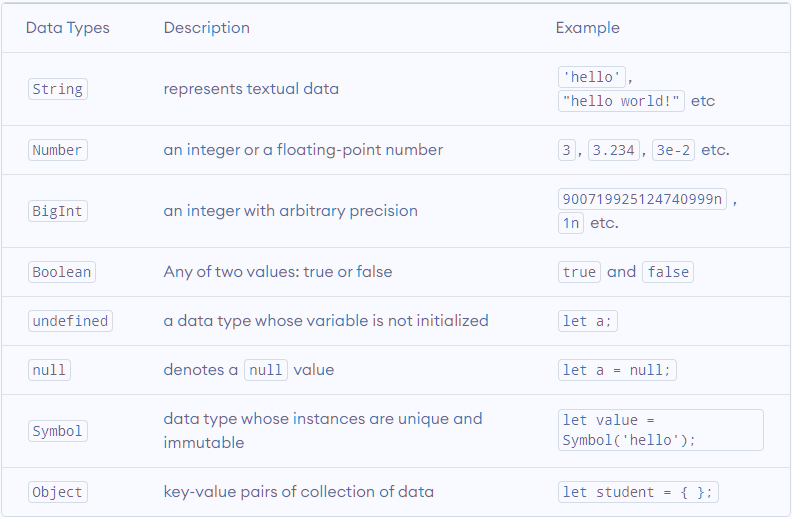This screenshot has height=517, width=792.
Task: Click the null data type tag
Action: [49, 370]
